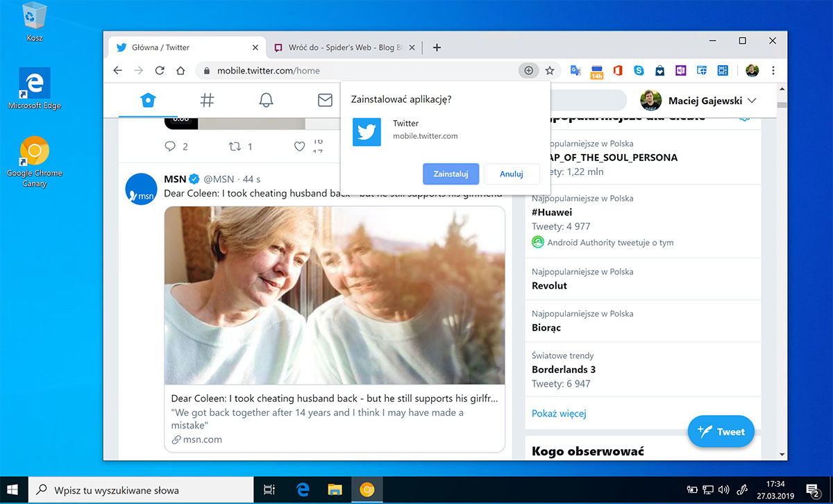Open File Explorer from the taskbar
833x504 pixels.
point(335,490)
